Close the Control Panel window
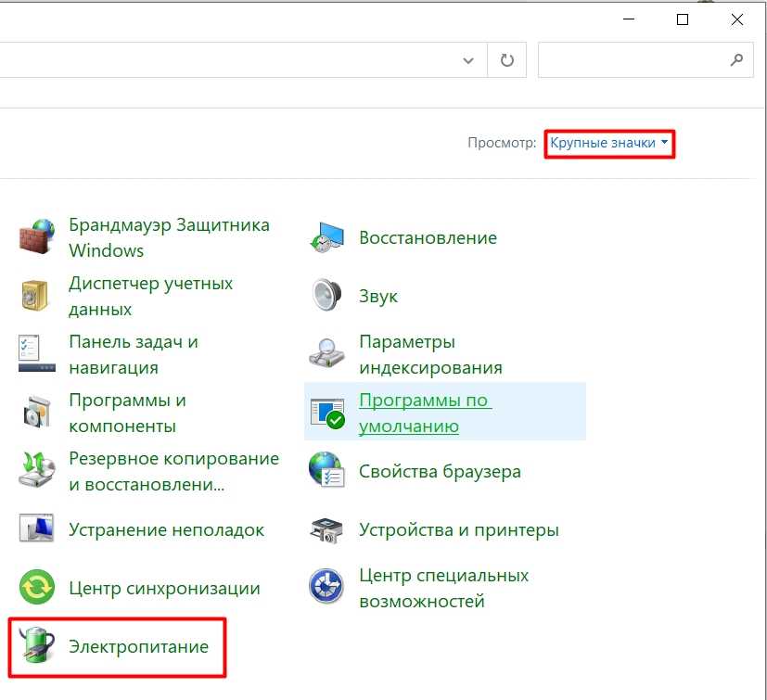767x700 pixels. [736, 19]
